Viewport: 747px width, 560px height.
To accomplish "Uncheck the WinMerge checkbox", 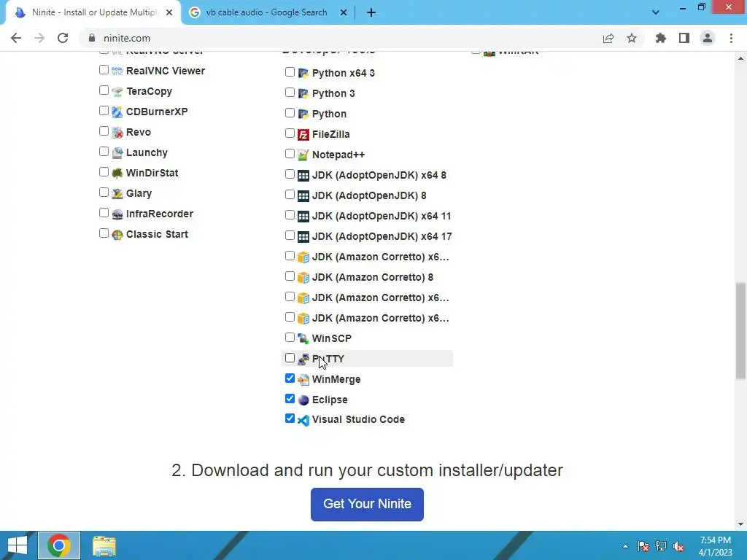I will click(290, 378).
